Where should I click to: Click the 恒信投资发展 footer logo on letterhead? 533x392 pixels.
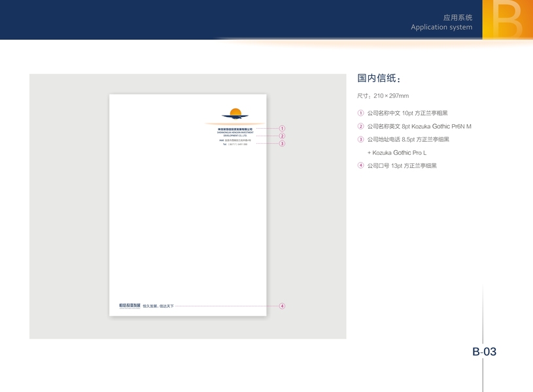129,306
